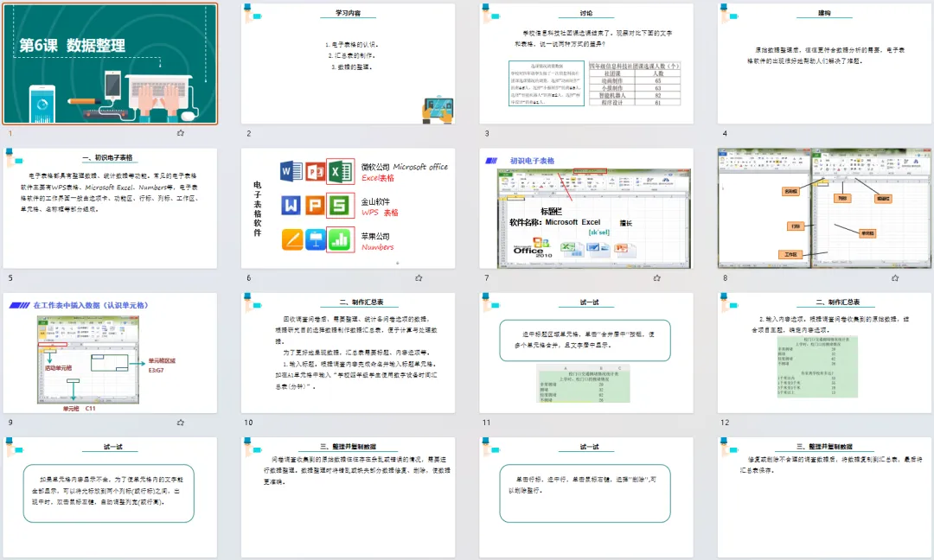Click slide number label "5"
Viewport: 934px width, 560px height.
[10, 278]
